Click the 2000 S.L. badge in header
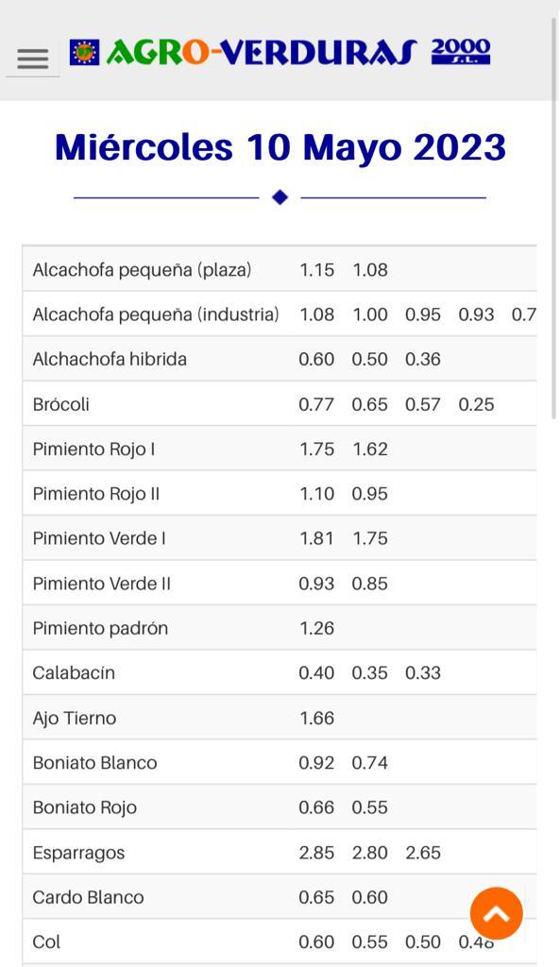Image resolution: width=560 pixels, height=967 pixels. point(461,52)
